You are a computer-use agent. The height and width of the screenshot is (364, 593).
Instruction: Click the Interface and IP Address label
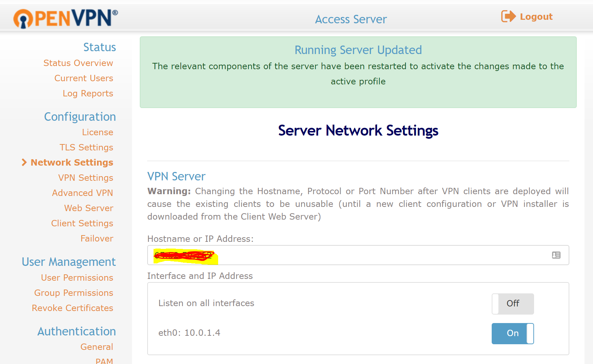pyautogui.click(x=200, y=276)
